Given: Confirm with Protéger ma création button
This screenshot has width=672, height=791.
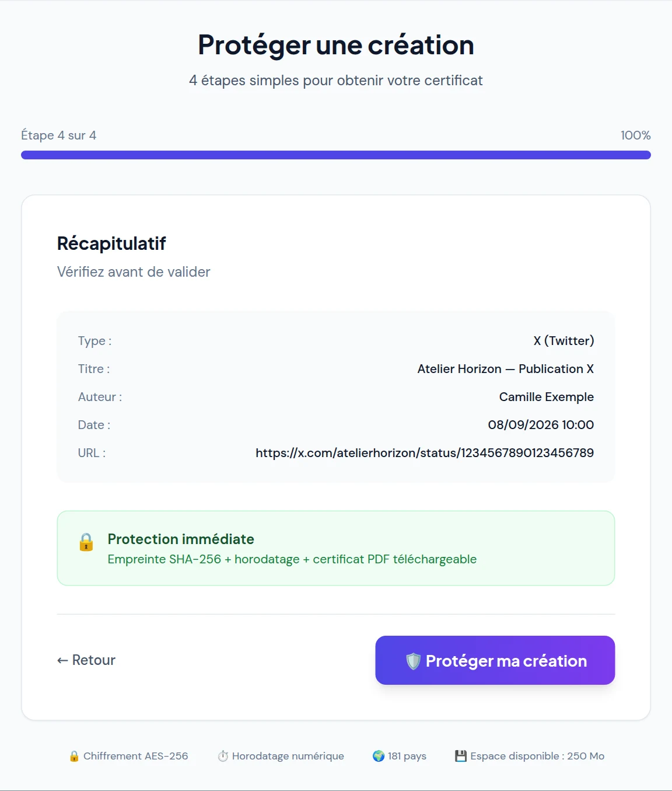Looking at the screenshot, I should 495,660.
